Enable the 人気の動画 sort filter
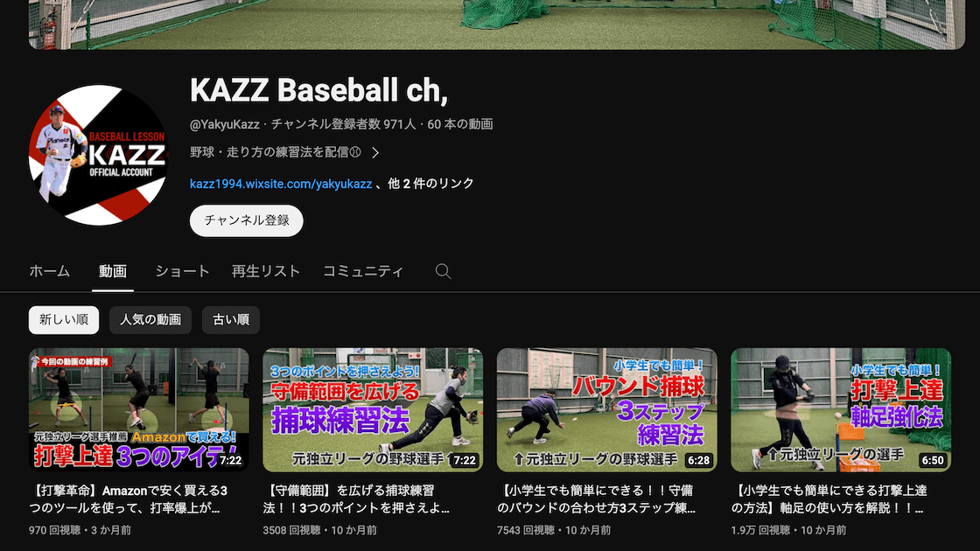The height and width of the screenshot is (551, 980). coord(149,320)
